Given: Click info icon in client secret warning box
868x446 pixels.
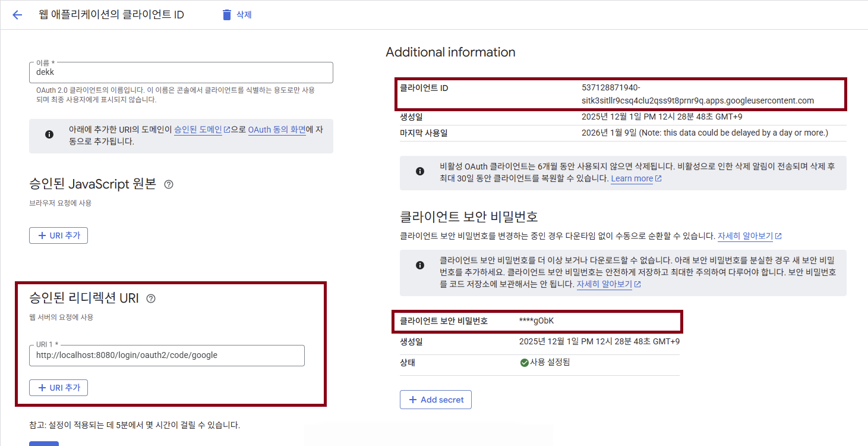Looking at the screenshot, I should (x=420, y=265).
